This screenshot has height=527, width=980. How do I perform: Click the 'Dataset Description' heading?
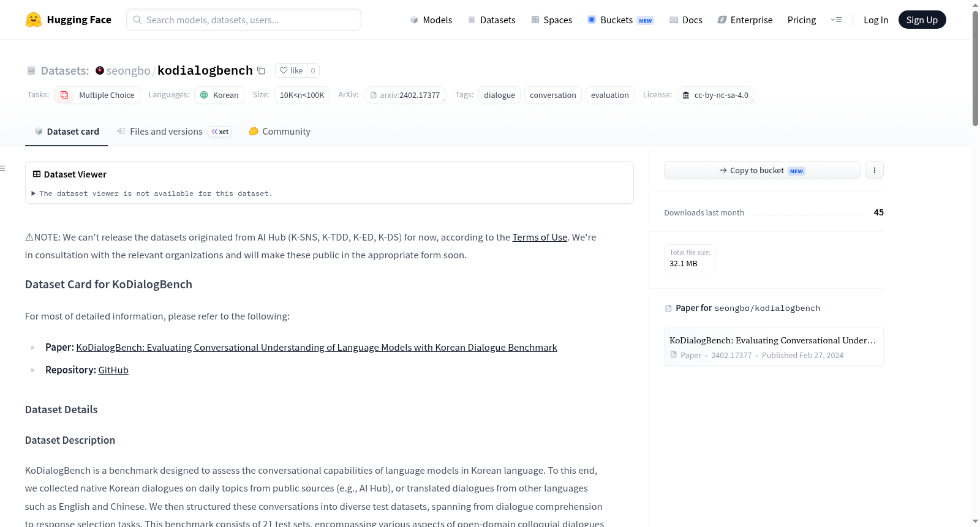[70, 441]
